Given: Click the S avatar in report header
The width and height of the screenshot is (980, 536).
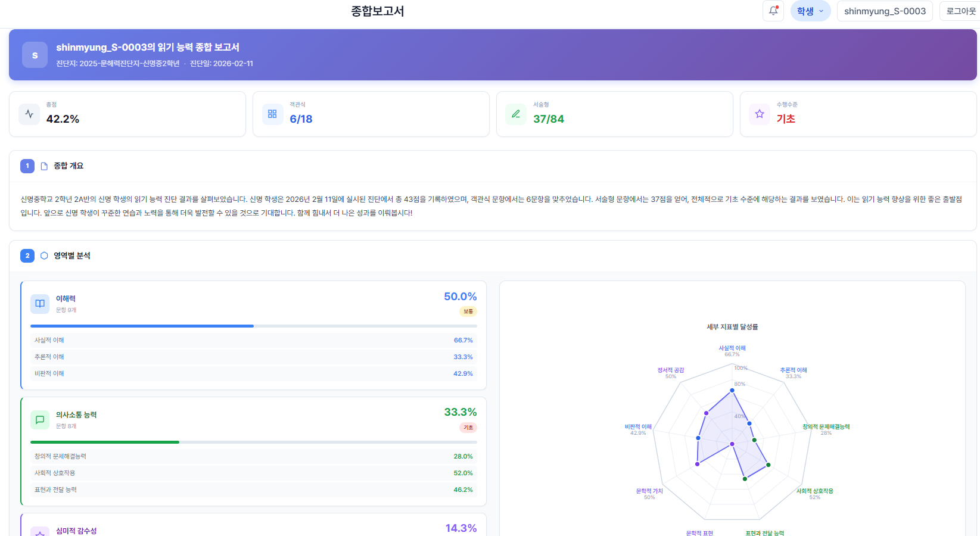Looking at the screenshot, I should (x=35, y=55).
